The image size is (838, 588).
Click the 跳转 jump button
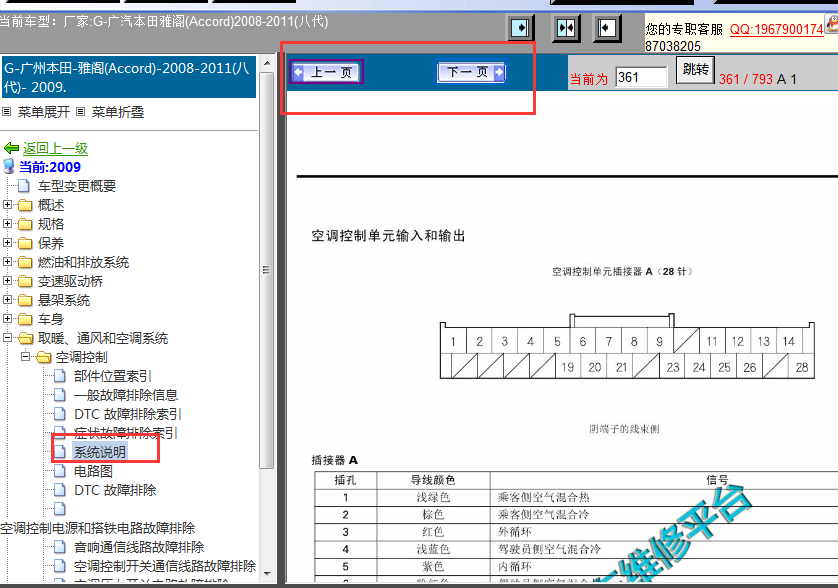(x=695, y=69)
